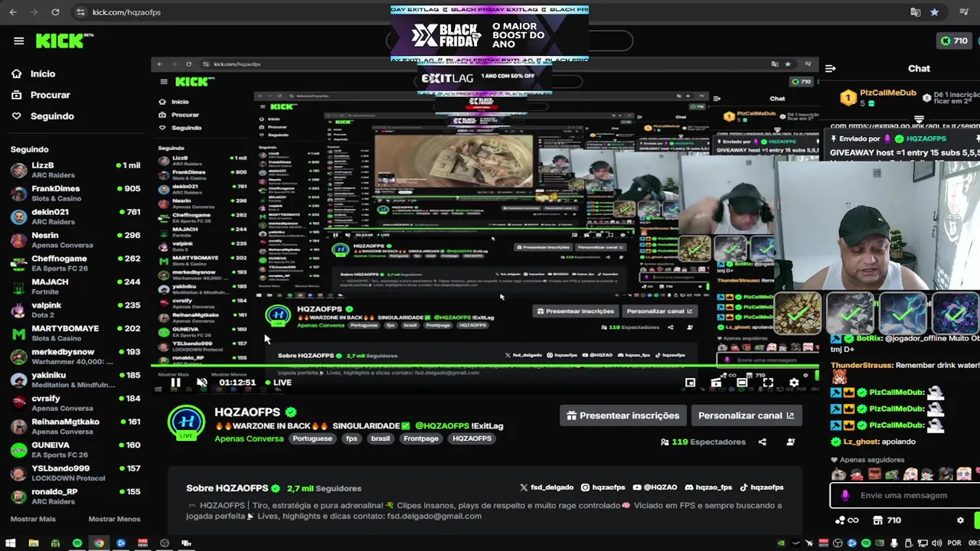Toggle theater mode in the player

point(742,383)
